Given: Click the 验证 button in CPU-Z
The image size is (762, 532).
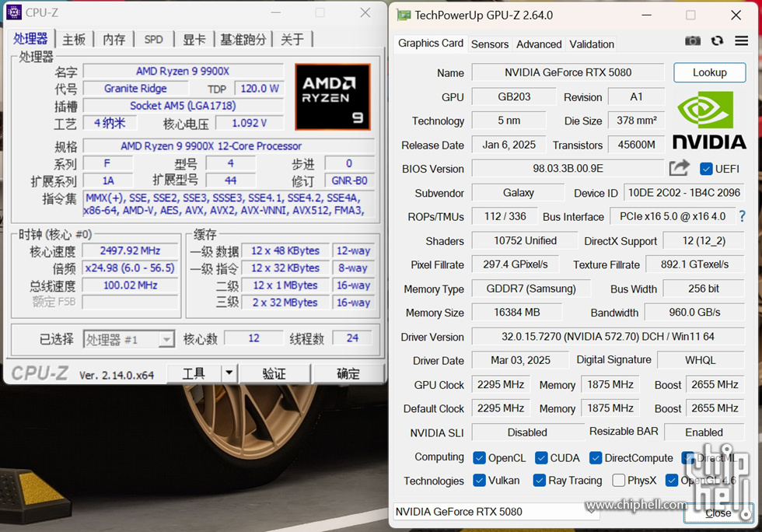Looking at the screenshot, I should click(x=274, y=373).
